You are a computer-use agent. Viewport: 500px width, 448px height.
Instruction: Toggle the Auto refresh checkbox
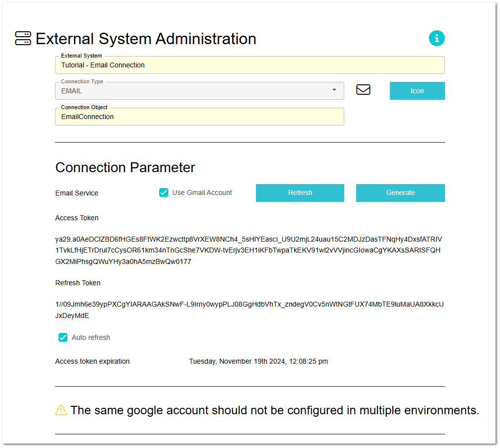point(63,337)
